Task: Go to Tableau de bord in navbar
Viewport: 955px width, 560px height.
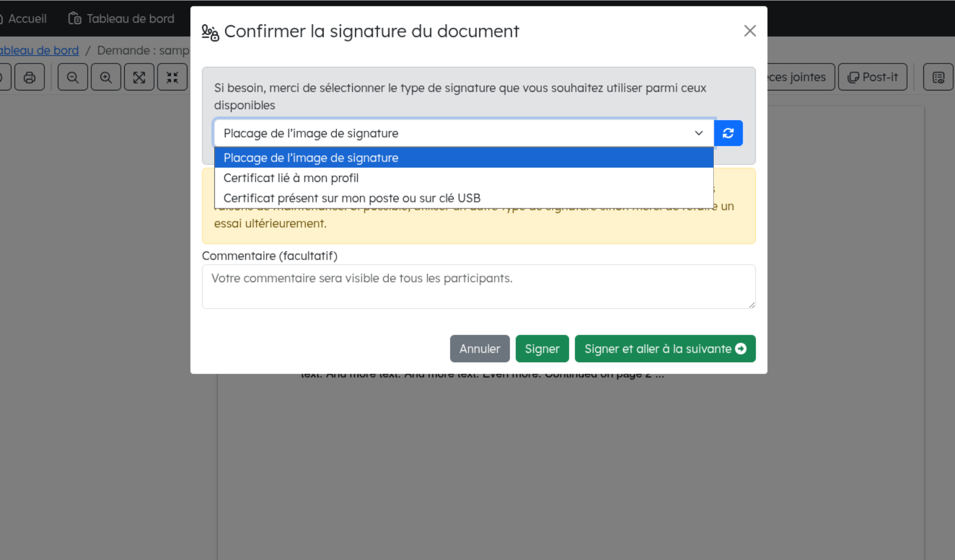Action: point(122,18)
